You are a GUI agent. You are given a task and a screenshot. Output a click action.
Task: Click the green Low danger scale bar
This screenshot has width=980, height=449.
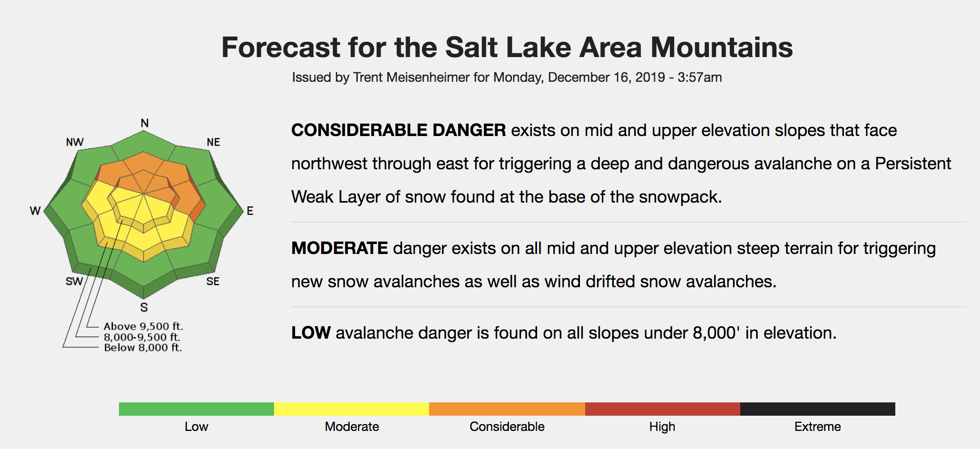click(196, 409)
